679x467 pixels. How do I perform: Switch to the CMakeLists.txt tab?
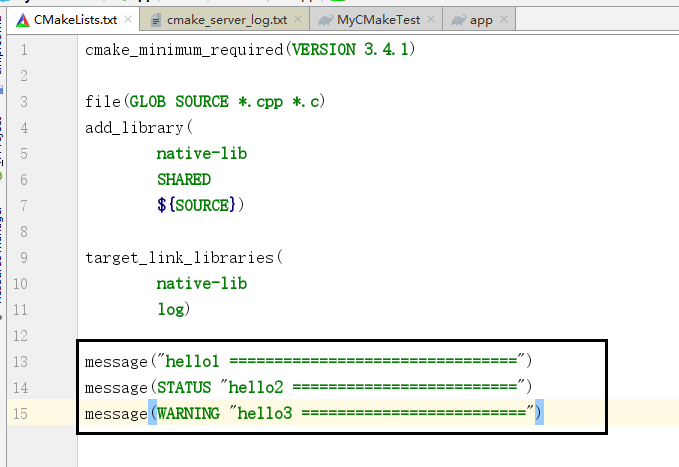(75, 20)
